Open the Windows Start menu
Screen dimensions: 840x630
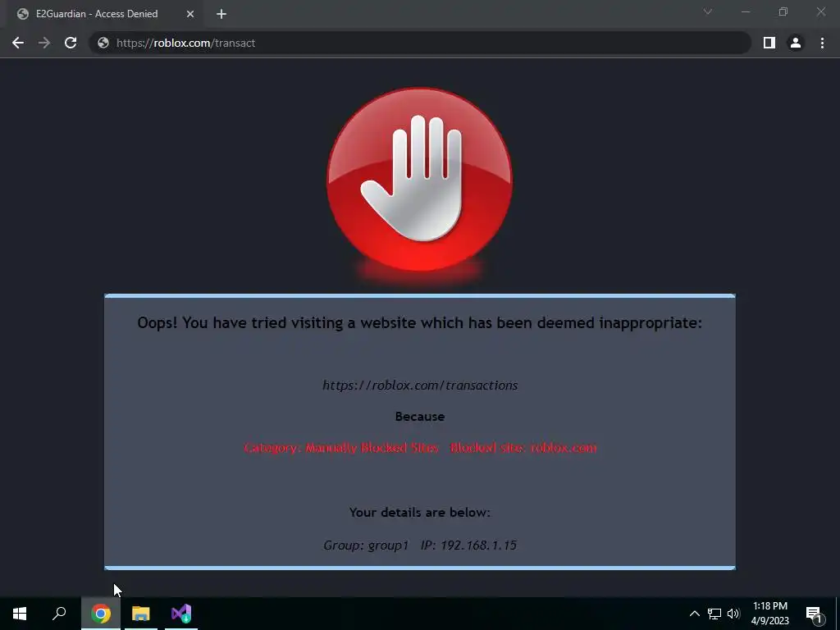click(x=20, y=614)
